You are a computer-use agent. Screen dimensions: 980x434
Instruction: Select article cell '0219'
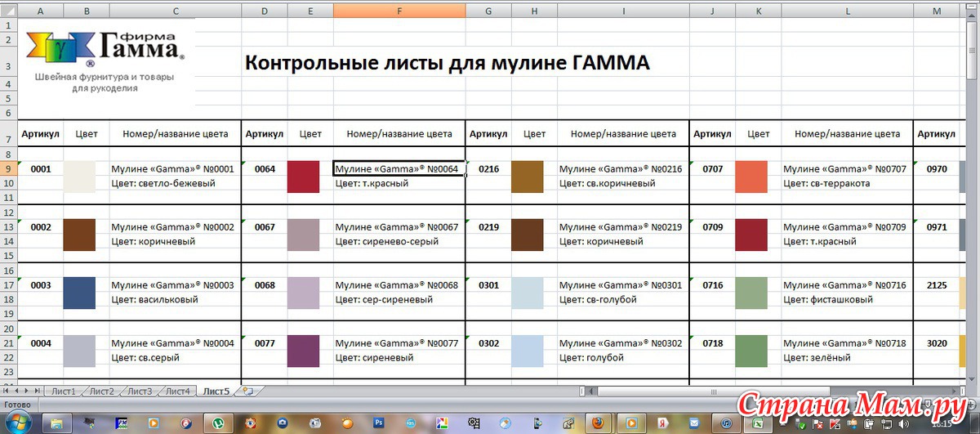(488, 227)
